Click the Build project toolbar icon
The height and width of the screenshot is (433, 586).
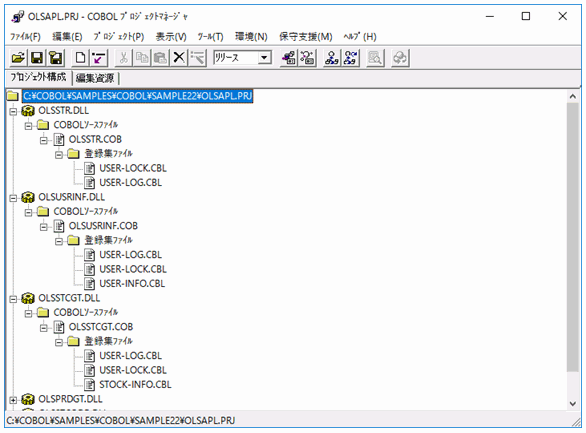pyautogui.click(x=331, y=58)
